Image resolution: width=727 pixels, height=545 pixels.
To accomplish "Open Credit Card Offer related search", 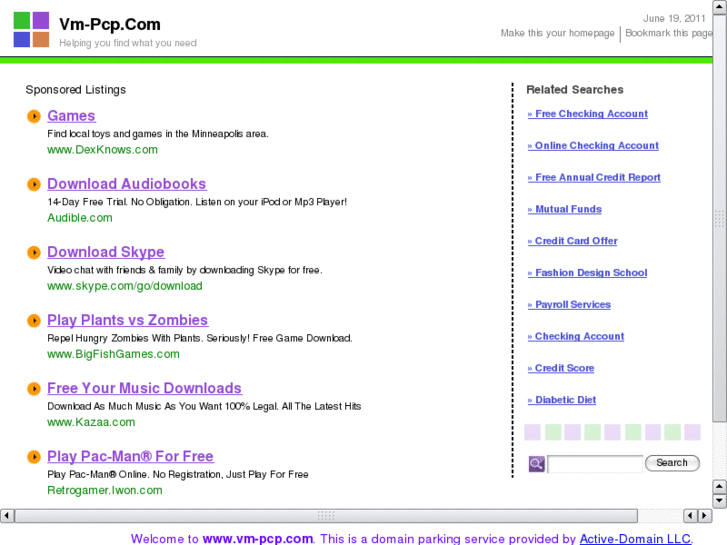I will pos(573,241).
